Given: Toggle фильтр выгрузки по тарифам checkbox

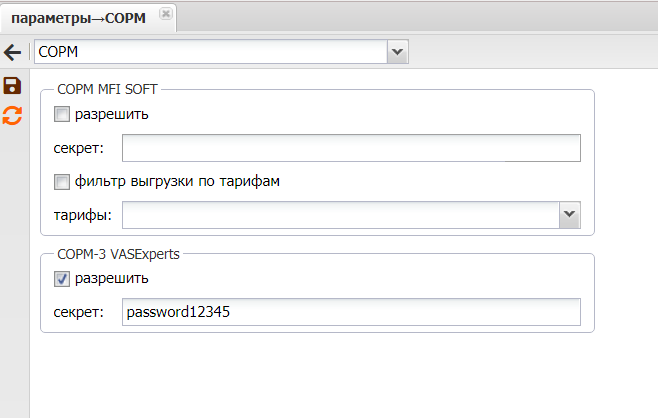Looking at the screenshot, I should (62, 182).
